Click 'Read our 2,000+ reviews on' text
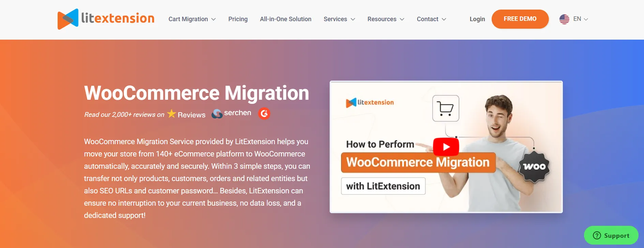644x248 pixels. click(124, 115)
